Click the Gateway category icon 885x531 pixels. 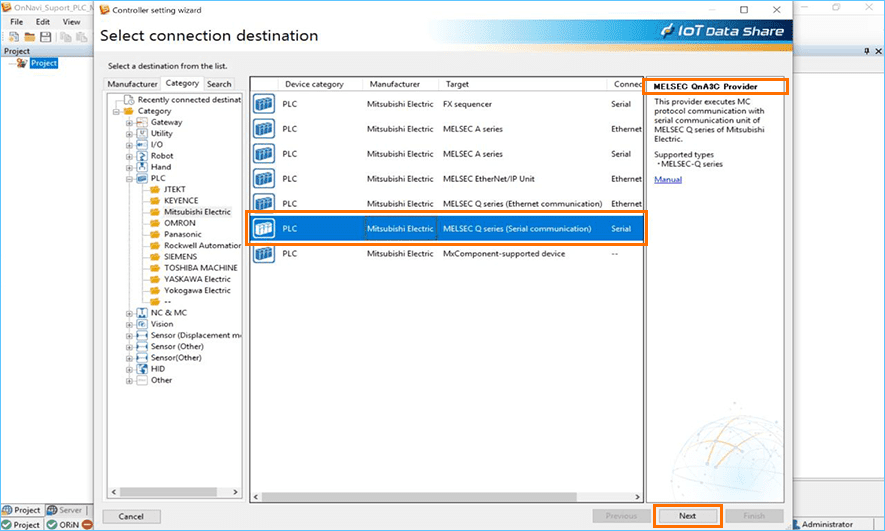142,122
